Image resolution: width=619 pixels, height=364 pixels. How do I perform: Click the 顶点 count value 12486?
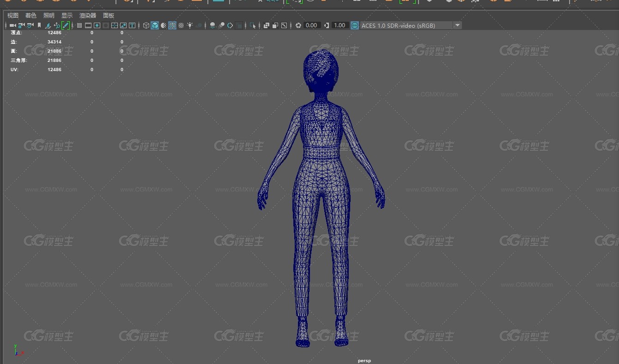[55, 33]
